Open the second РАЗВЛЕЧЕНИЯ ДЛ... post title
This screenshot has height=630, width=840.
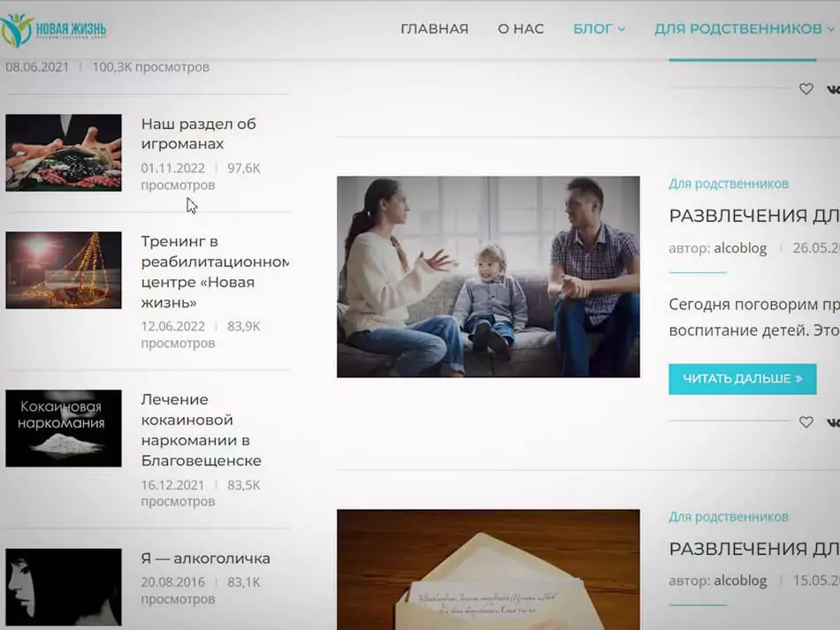tap(754, 549)
